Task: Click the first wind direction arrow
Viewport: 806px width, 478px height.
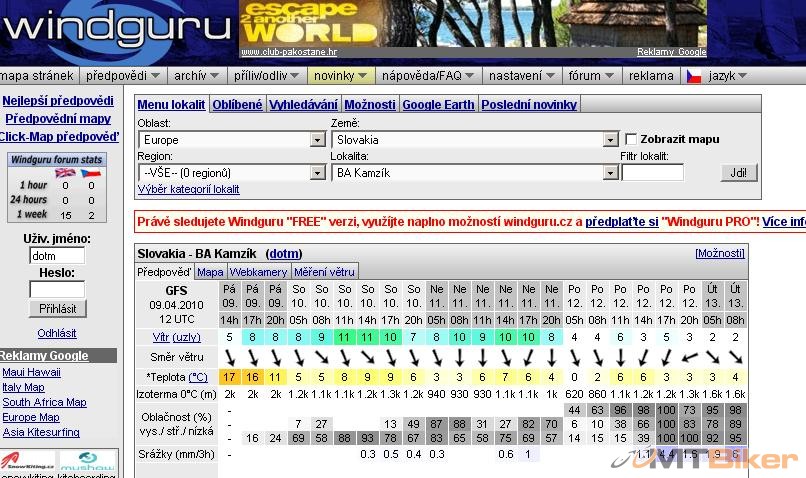Action: [229, 357]
